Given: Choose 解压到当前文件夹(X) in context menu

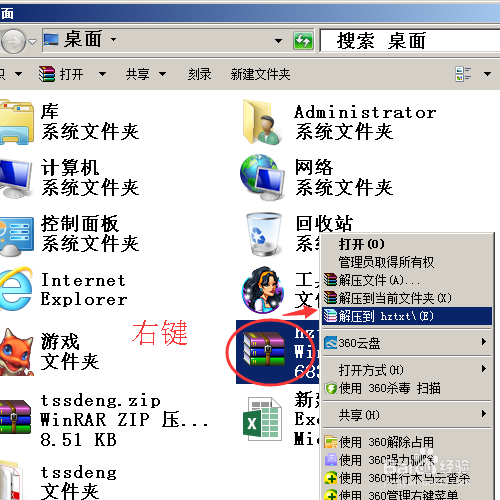Looking at the screenshot, I should [407, 298].
